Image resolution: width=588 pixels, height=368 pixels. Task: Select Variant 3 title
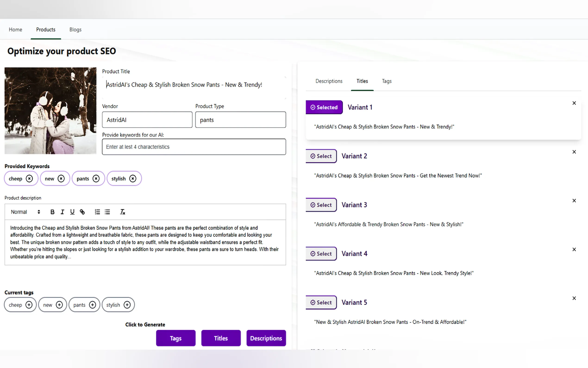[x=321, y=205]
